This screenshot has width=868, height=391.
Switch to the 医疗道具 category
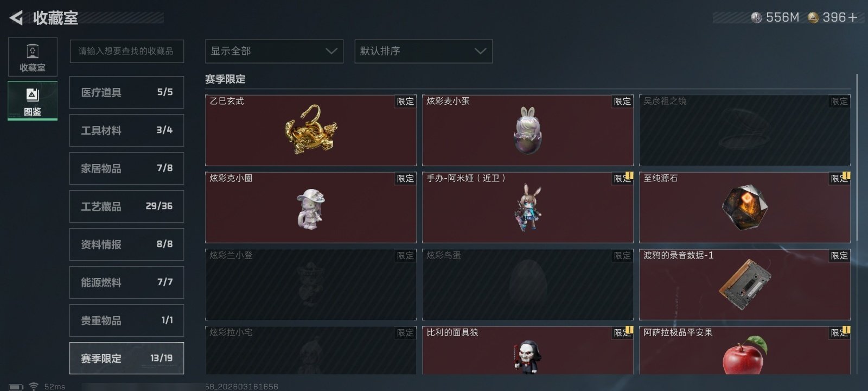(126, 92)
